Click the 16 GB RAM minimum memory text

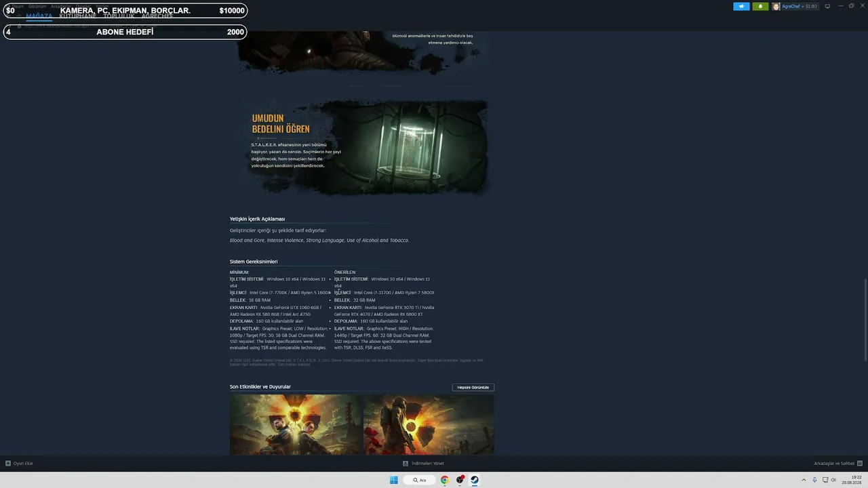(260, 300)
